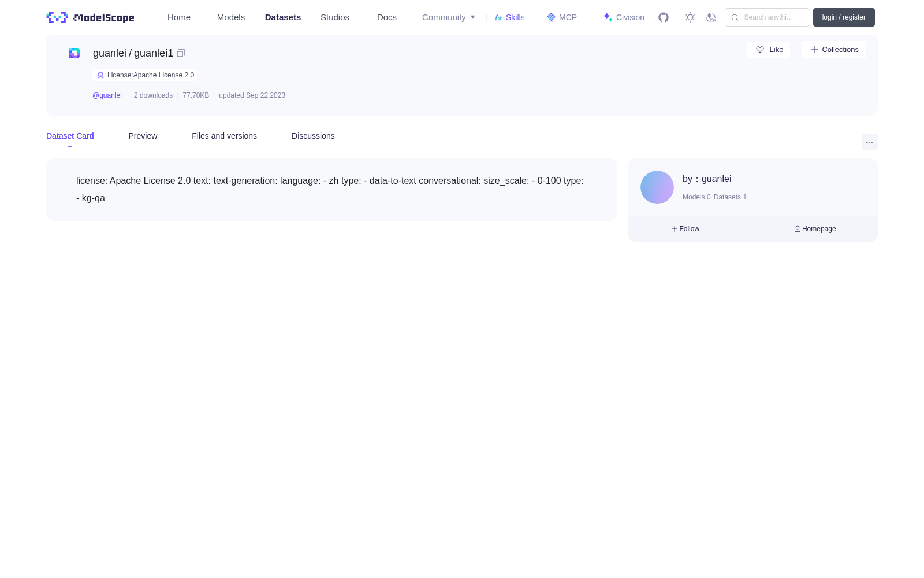Viewport: 924px width, 578px height.
Task: Open the Discussions tab
Action: pyautogui.click(x=313, y=136)
